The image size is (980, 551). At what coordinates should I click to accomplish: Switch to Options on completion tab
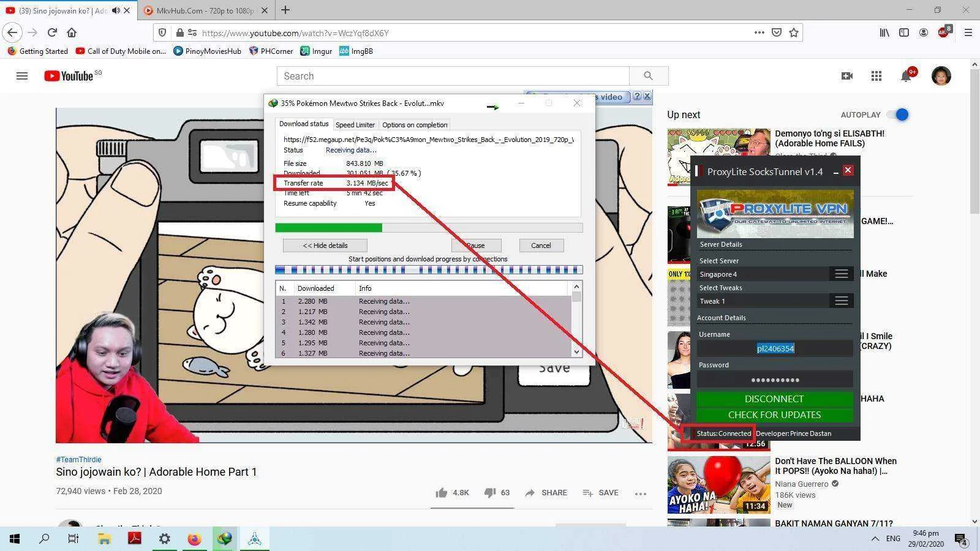415,124
